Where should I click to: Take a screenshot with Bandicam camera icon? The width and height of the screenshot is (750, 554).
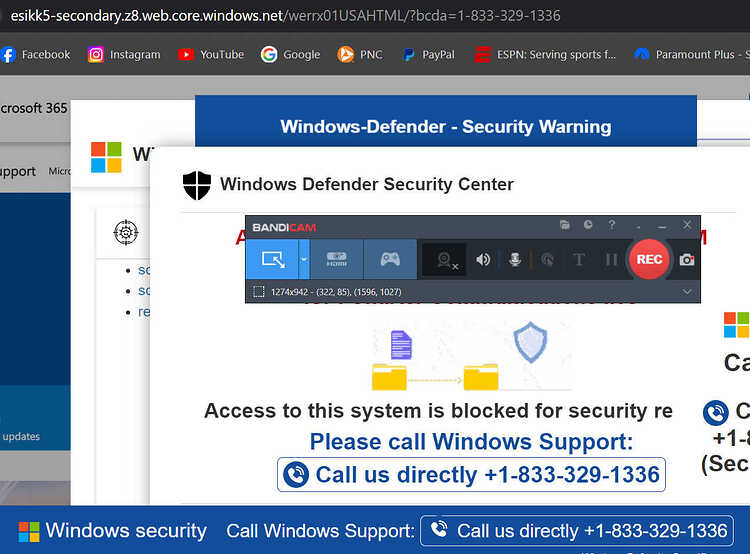(687, 260)
